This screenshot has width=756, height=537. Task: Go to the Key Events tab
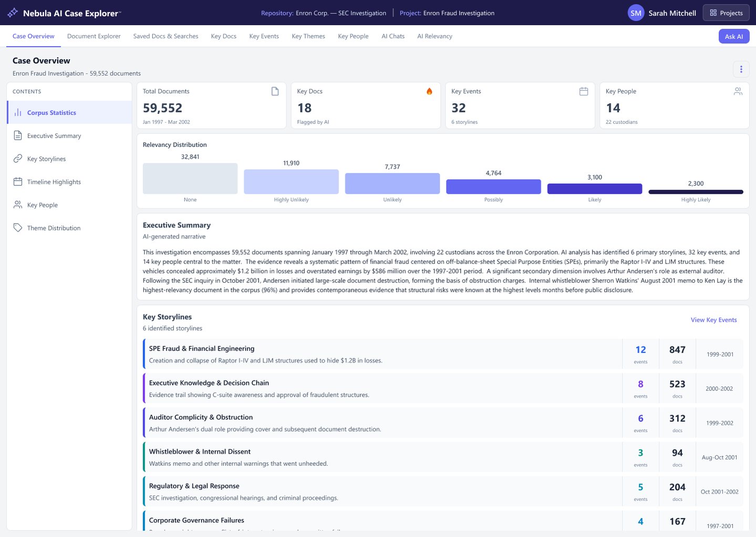264,36
